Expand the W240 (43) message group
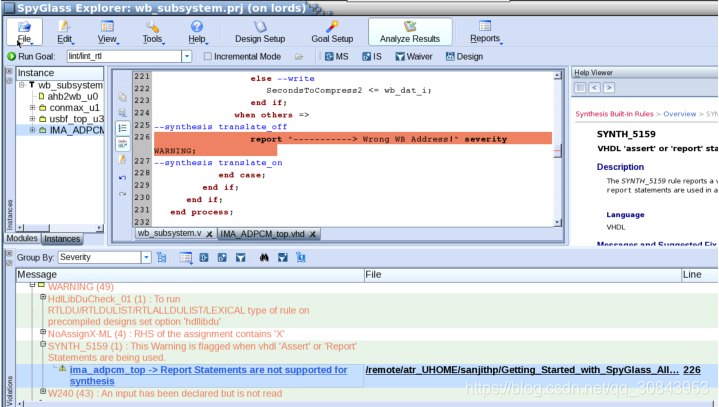The image size is (719, 407). point(43,391)
